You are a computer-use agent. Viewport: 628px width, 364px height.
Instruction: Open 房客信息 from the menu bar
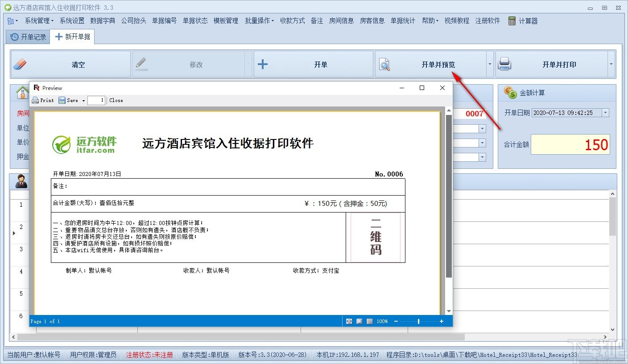[x=372, y=20]
